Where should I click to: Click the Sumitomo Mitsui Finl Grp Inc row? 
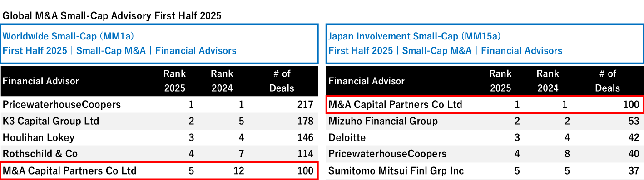[485, 171]
